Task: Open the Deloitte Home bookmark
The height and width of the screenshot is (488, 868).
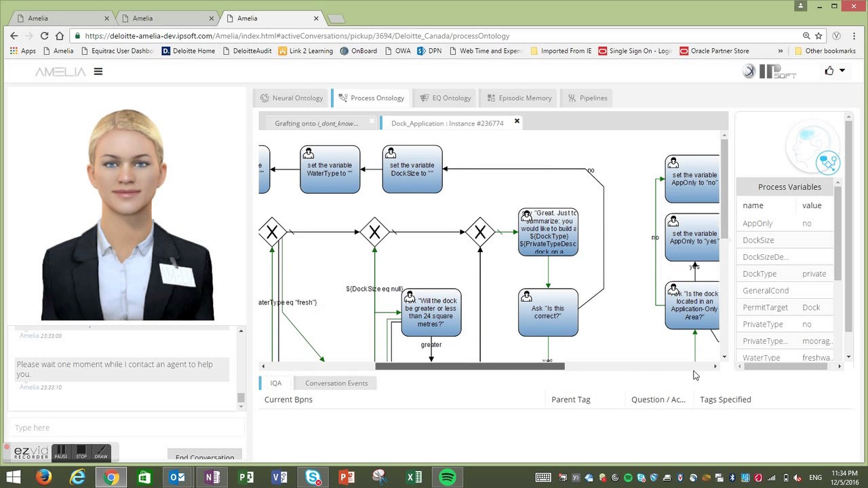Action: tap(188, 51)
